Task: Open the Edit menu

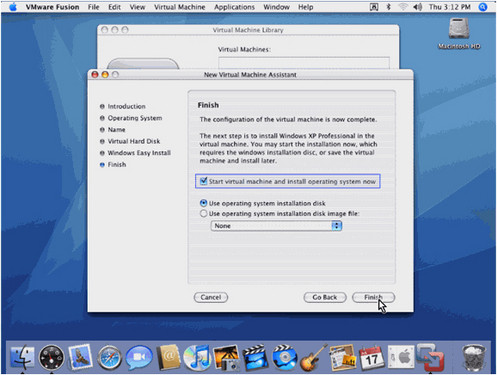Action: click(x=114, y=7)
